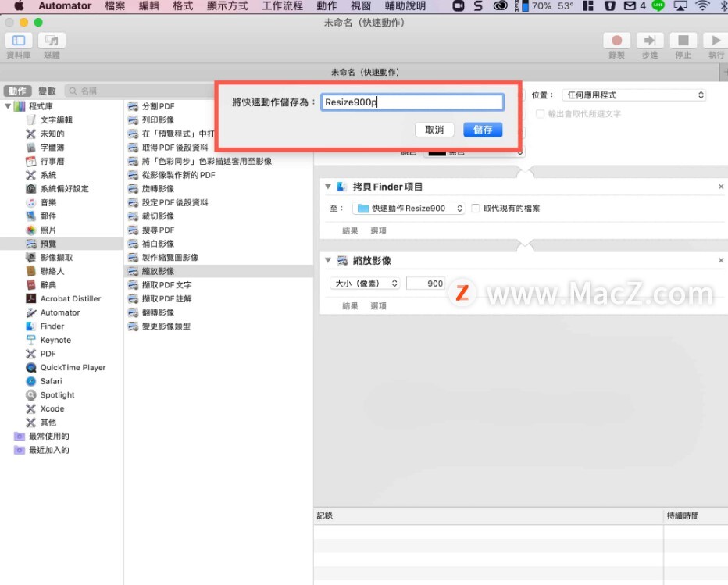Screen dimensions: 728x585
Task: Click the 儲存 button in save dialog
Action: tap(483, 130)
